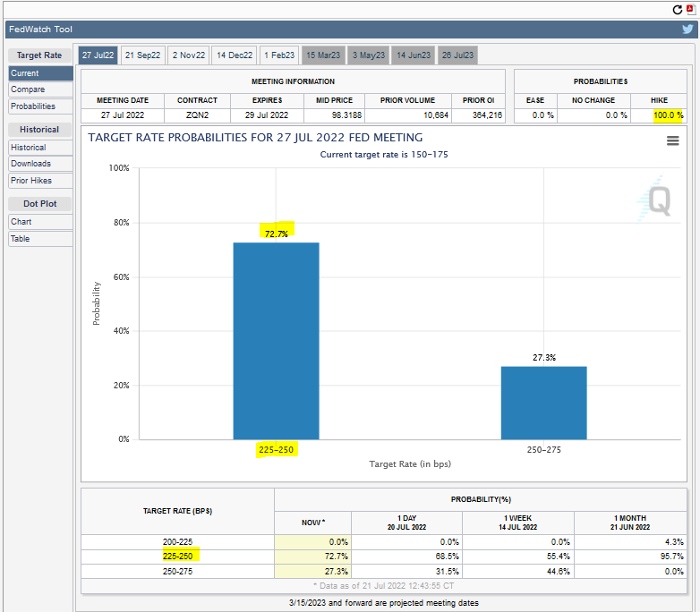The image size is (700, 612).
Task: Open the 14 Dec22 meeting tab
Action: tap(235, 55)
